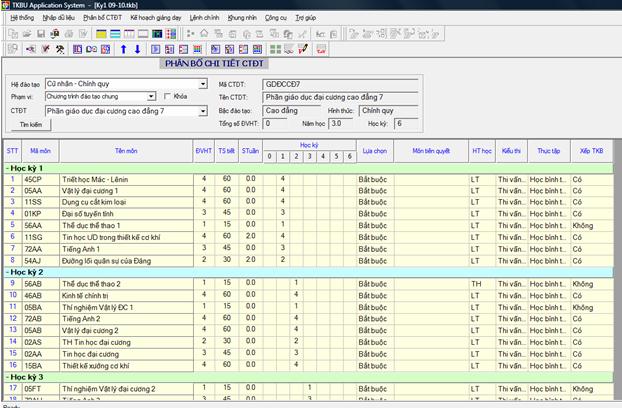Viewport: 622px width, 408px height.
Task: Click the blue down arrow icon
Action: [x=137, y=48]
